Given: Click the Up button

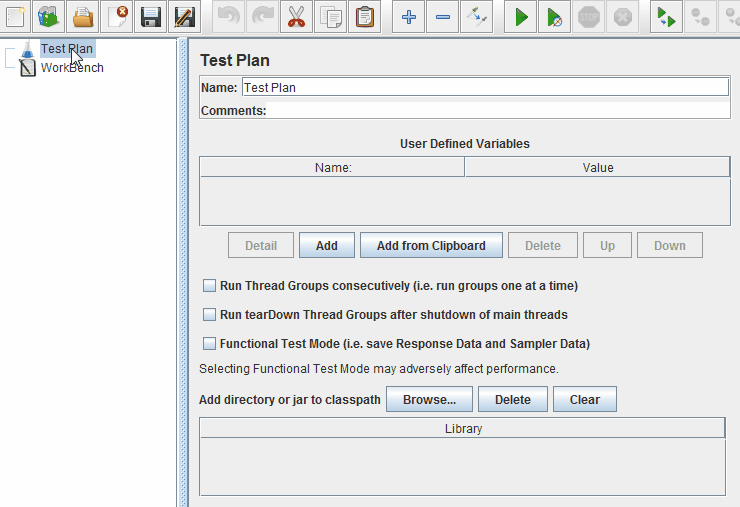Looking at the screenshot, I should point(607,245).
